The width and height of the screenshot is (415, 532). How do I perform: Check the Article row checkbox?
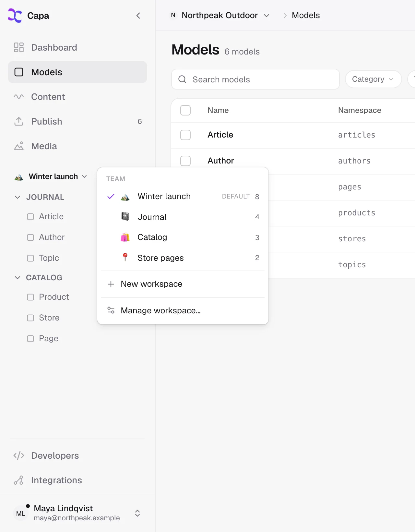185,135
